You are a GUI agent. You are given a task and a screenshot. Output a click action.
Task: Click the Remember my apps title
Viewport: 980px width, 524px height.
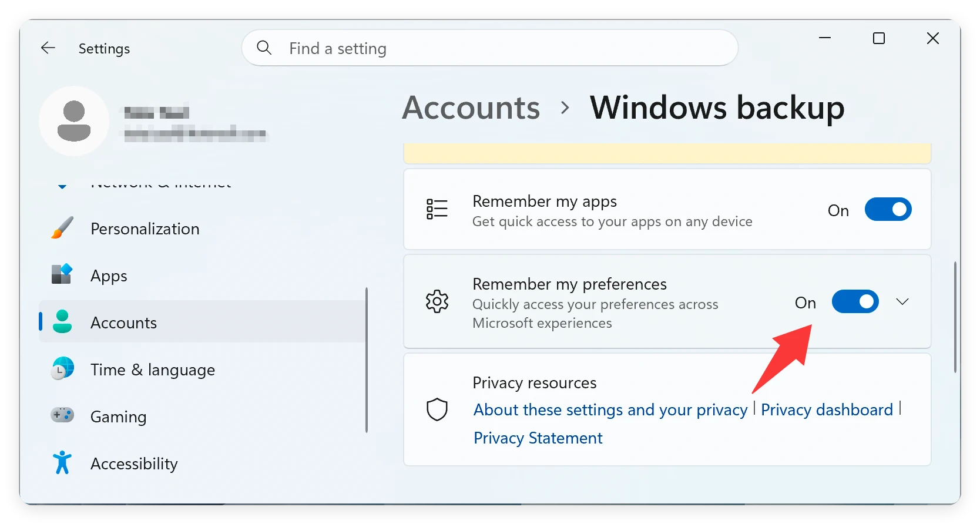click(545, 201)
